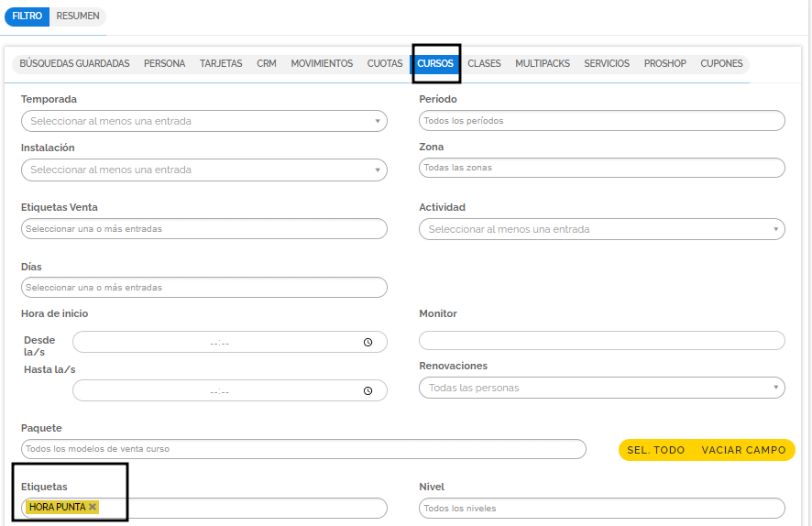Click the HORA PUNTA tag label

[x=58, y=507]
